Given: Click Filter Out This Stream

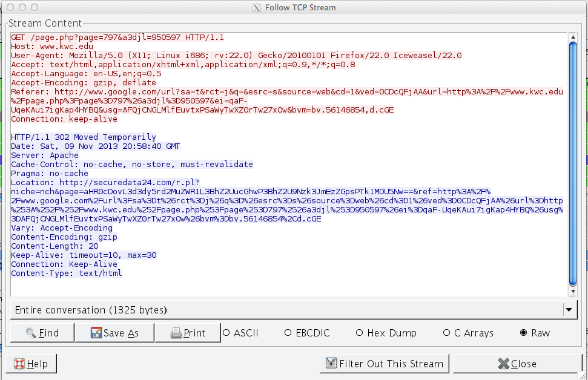Looking at the screenshot, I should [x=385, y=364].
